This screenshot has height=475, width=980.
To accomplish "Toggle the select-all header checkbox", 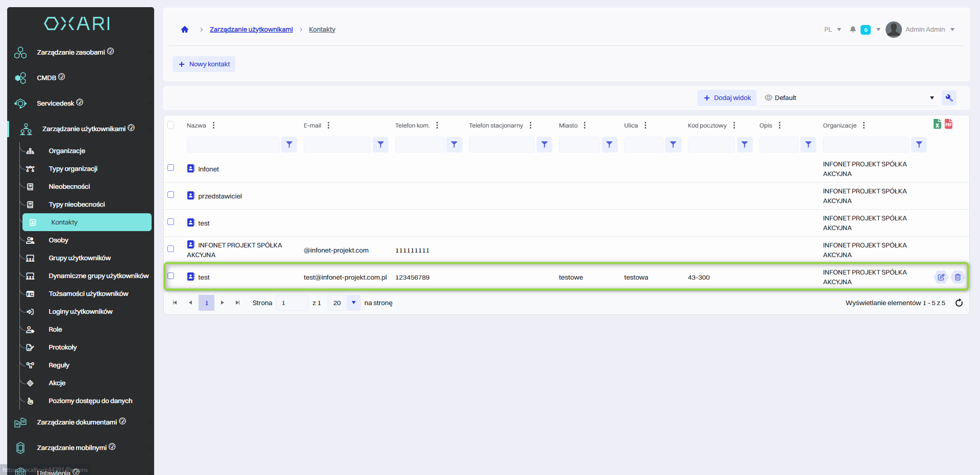I will (x=171, y=126).
